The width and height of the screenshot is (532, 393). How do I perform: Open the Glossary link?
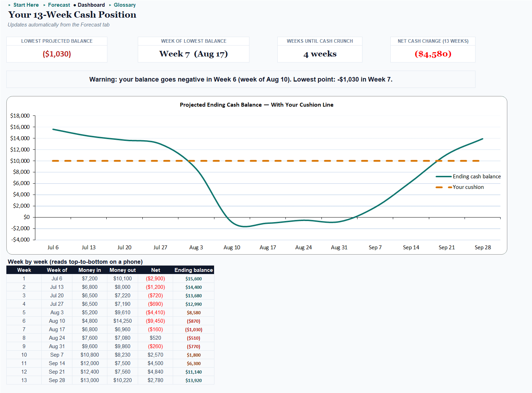pyautogui.click(x=125, y=5)
